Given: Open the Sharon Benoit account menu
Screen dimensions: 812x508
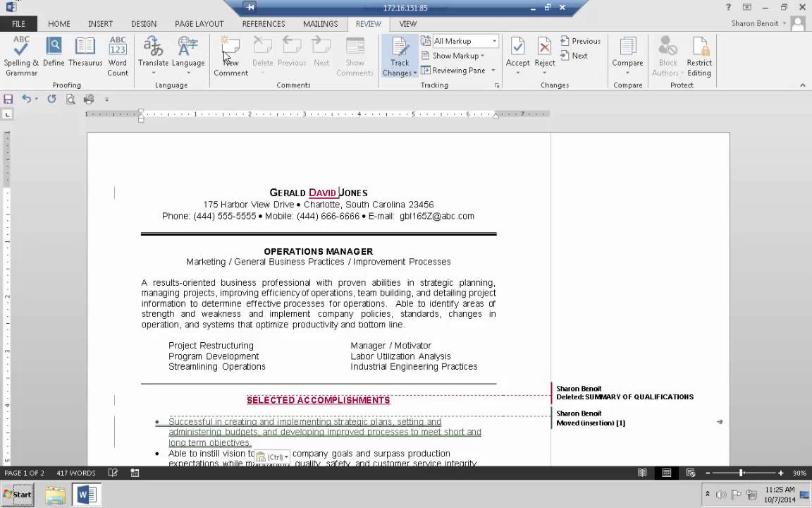Looking at the screenshot, I should [758, 23].
